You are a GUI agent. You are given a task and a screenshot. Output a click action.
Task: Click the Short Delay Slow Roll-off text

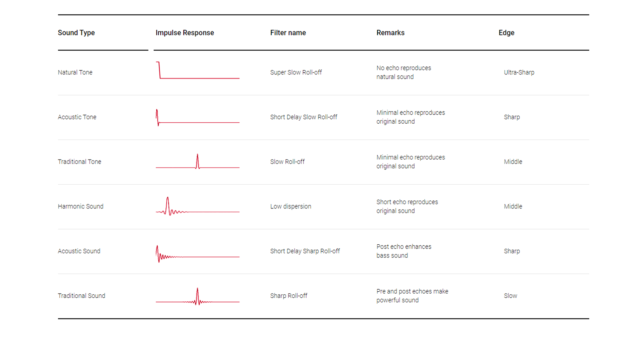[x=304, y=117]
